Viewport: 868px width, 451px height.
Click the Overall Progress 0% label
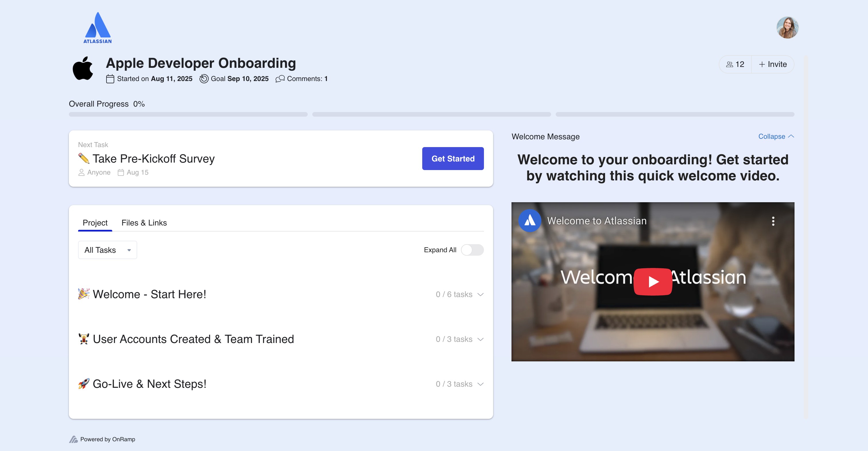(107, 104)
